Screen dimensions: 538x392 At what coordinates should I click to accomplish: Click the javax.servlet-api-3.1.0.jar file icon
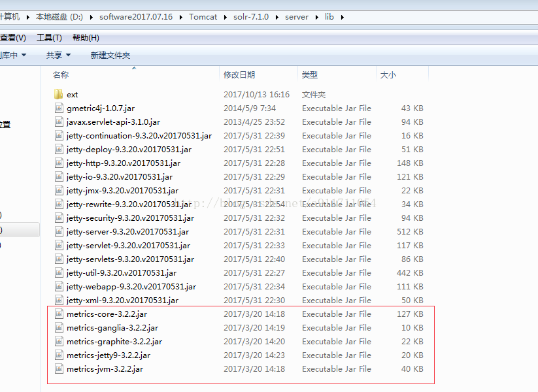click(59, 122)
